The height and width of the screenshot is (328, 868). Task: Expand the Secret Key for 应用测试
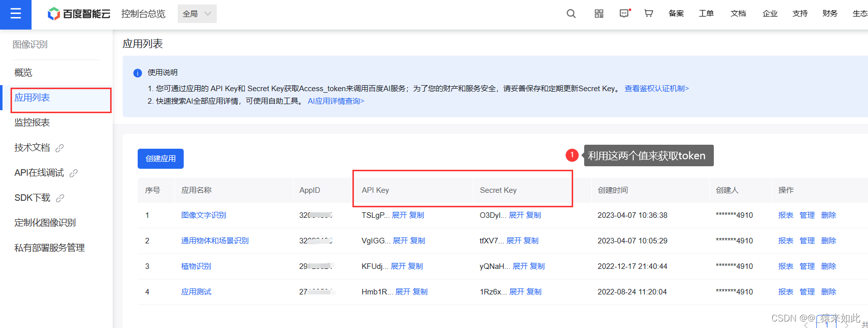click(517, 292)
